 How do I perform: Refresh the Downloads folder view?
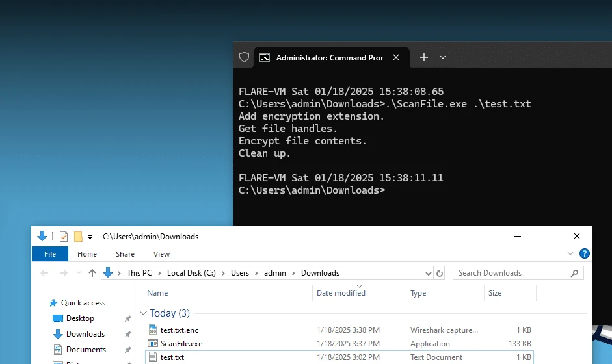[440, 273]
